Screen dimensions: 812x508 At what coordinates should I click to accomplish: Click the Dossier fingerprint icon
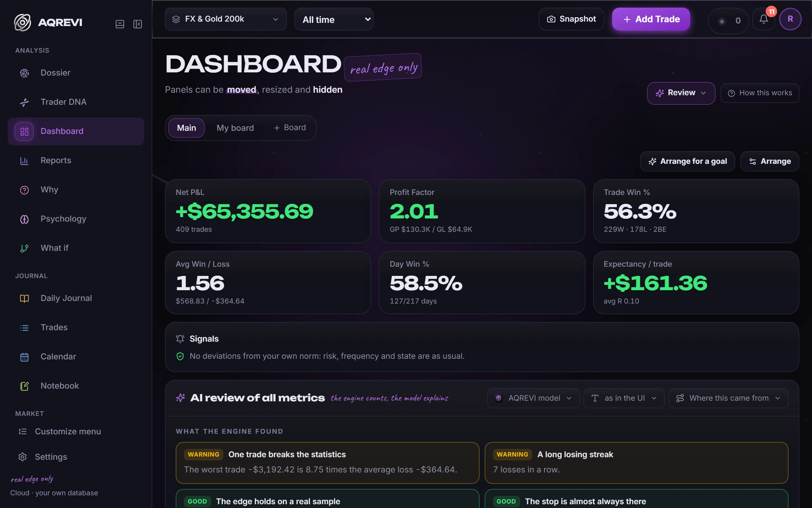(24, 73)
